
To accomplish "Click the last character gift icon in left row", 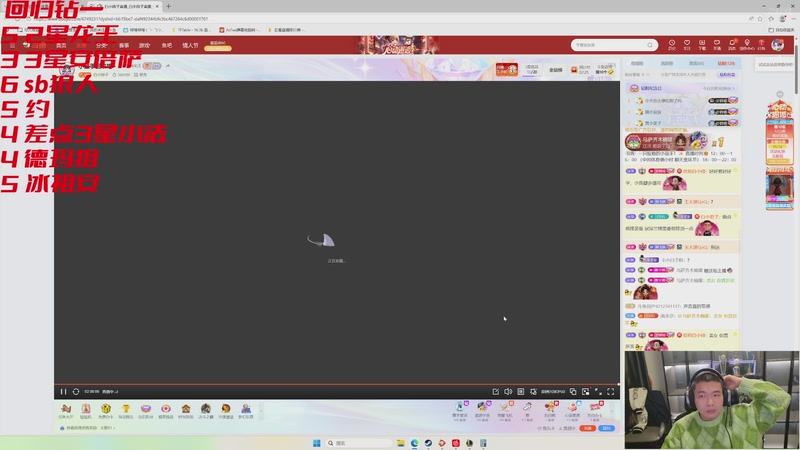I will 246,411.
